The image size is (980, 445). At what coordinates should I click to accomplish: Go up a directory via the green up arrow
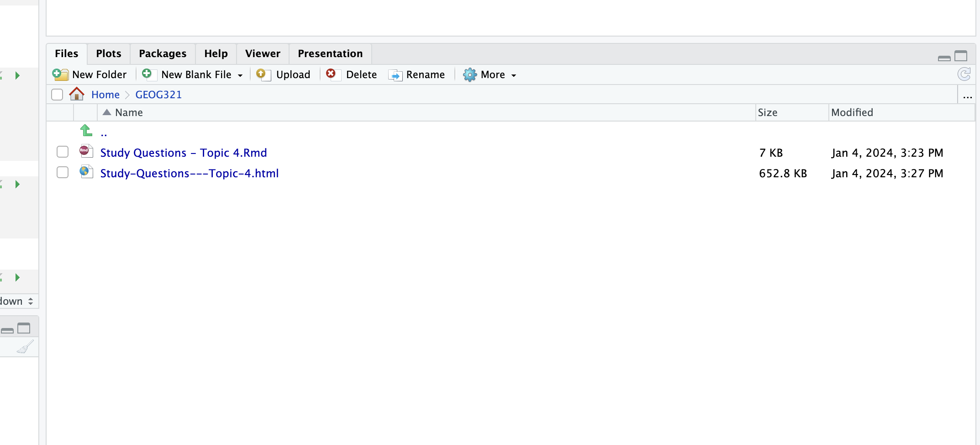pyautogui.click(x=86, y=131)
